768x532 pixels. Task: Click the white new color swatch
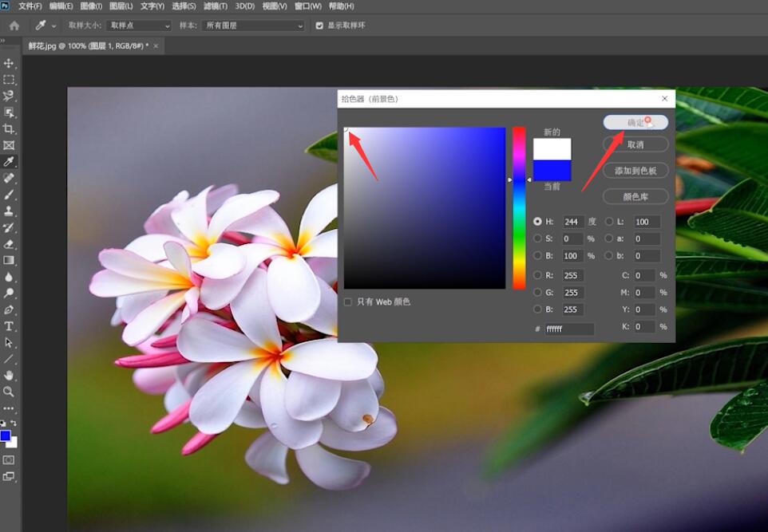(552, 149)
